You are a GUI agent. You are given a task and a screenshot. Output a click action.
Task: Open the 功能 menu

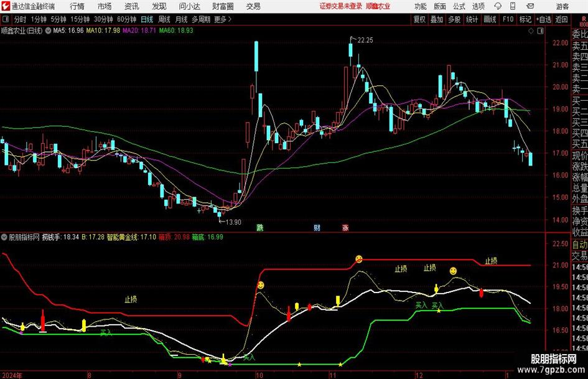point(421,6)
